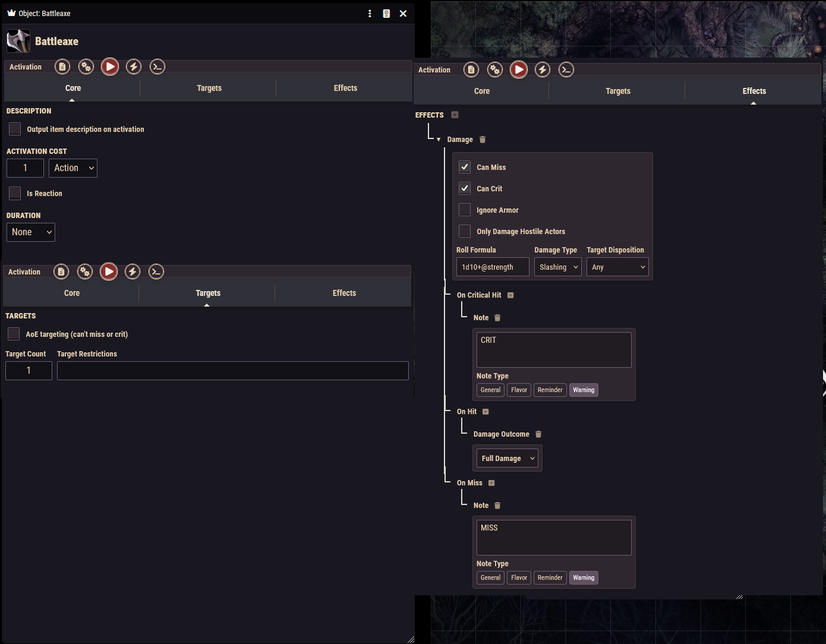This screenshot has height=644, width=826.
Task: Switch to Effects tab in top-left panel
Action: click(x=345, y=88)
